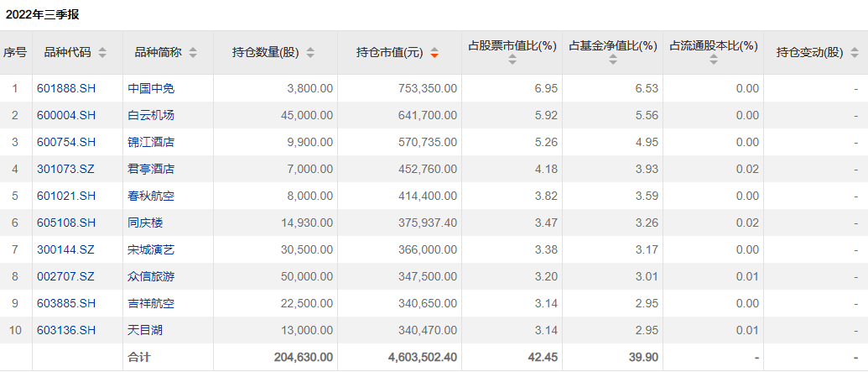Screen dimensions: 868x372
Task: Select total quantity 204,630.00
Action: coord(304,358)
